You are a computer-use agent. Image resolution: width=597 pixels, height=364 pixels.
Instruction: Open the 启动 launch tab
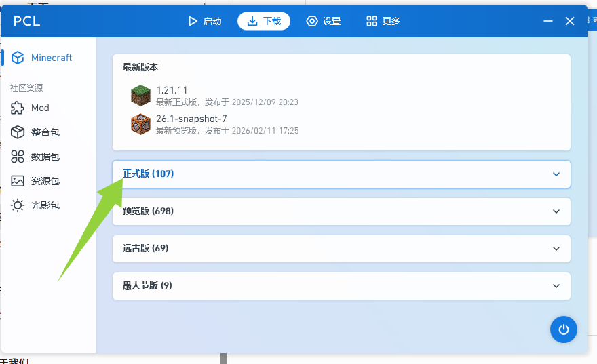[205, 21]
